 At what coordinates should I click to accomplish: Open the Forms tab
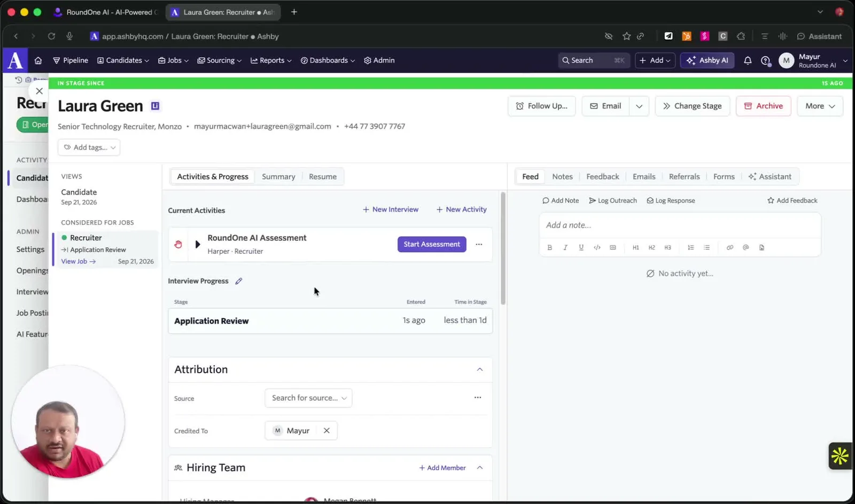(724, 177)
